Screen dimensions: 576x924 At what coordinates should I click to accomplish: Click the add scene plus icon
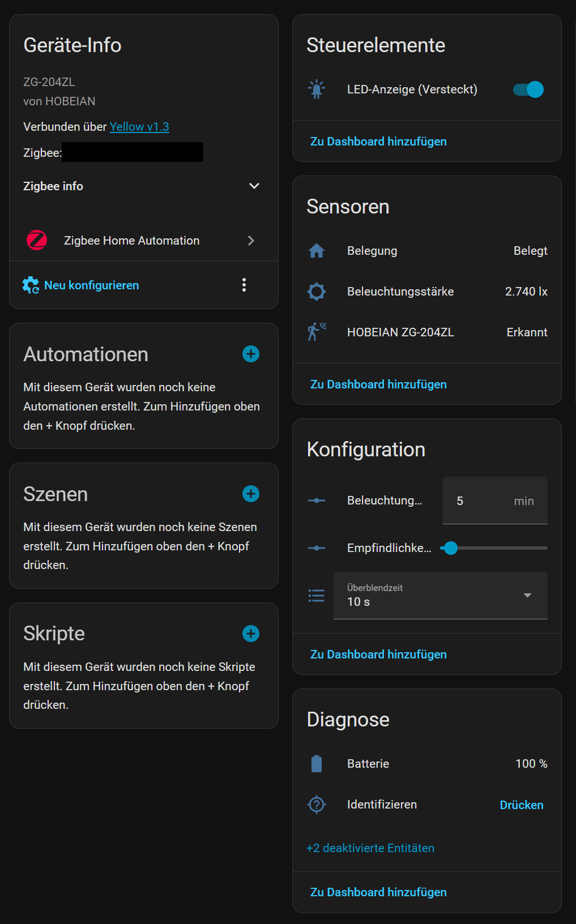tap(251, 494)
